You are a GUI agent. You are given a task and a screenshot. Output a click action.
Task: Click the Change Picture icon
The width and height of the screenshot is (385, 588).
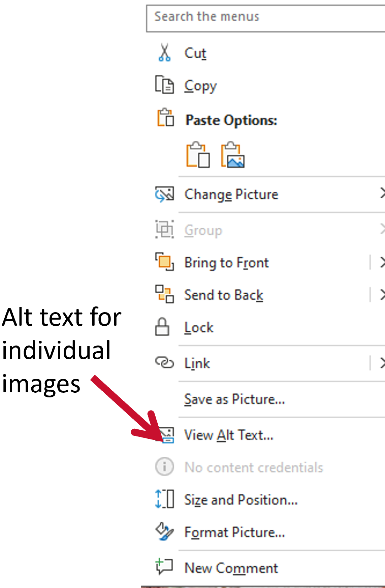click(x=164, y=194)
